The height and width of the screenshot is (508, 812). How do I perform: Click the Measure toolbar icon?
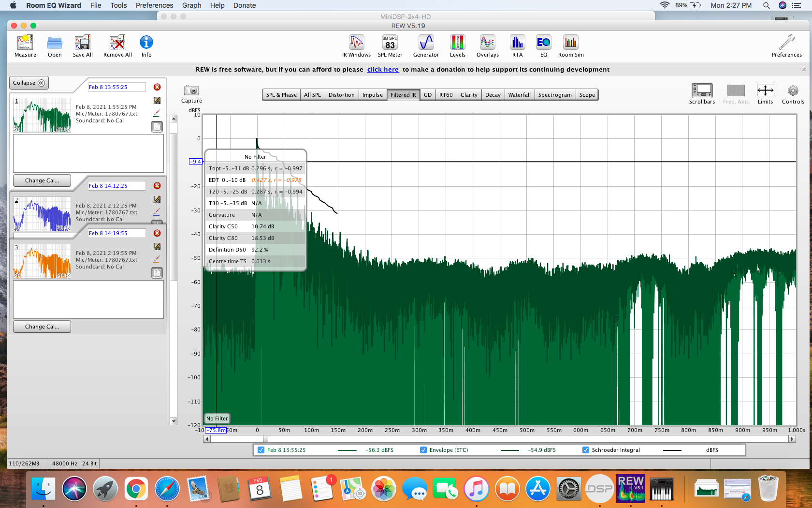[x=25, y=46]
